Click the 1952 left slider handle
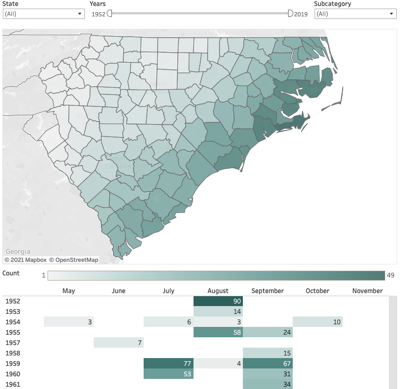This screenshot has width=400, height=389. [x=110, y=13]
